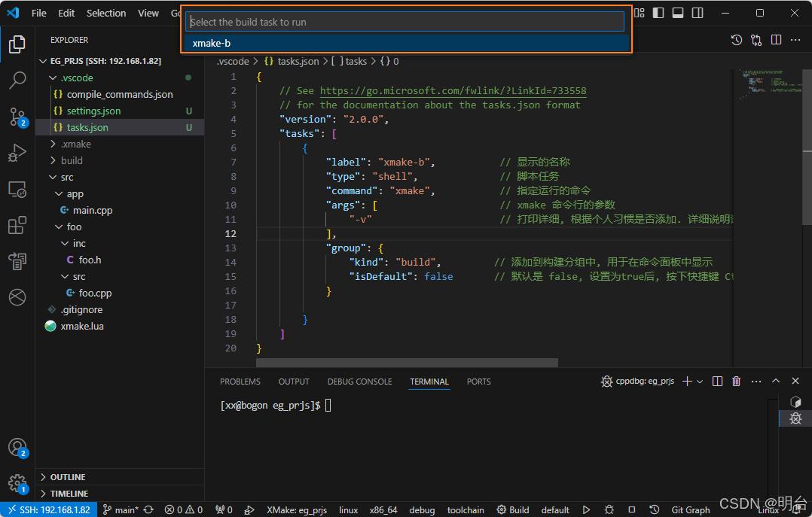The width and height of the screenshot is (812, 517).
Task: Open main.cpp in the explorer
Action: point(93,210)
